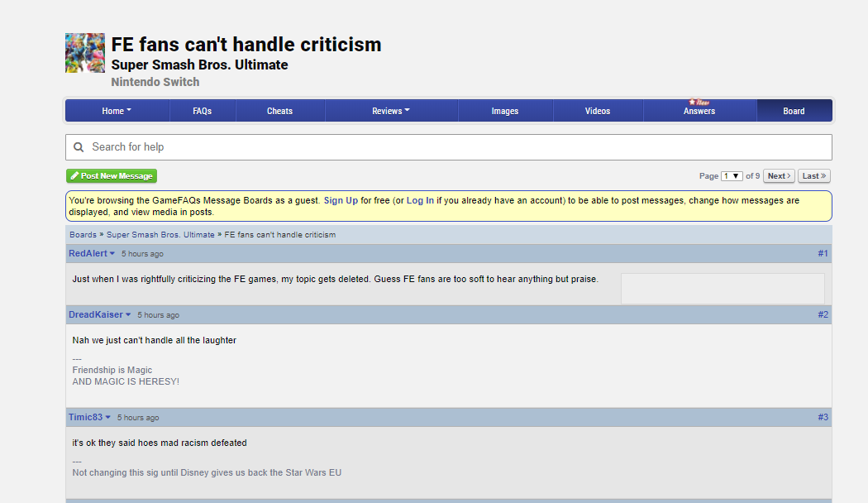Open the Cheats tab
The width and height of the screenshot is (868, 503).
tap(279, 111)
